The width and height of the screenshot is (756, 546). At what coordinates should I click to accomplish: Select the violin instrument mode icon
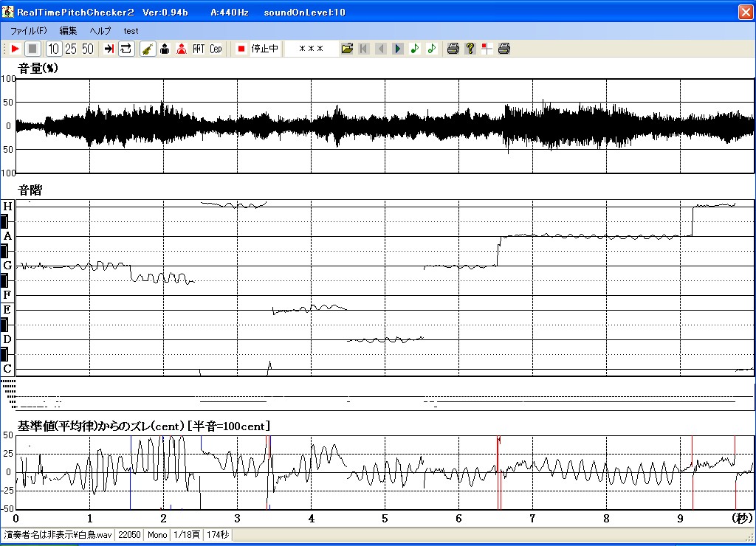point(148,49)
